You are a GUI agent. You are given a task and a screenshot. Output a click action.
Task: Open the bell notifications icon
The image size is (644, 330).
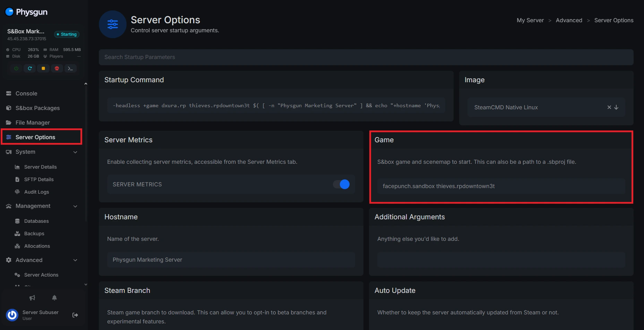(x=54, y=298)
